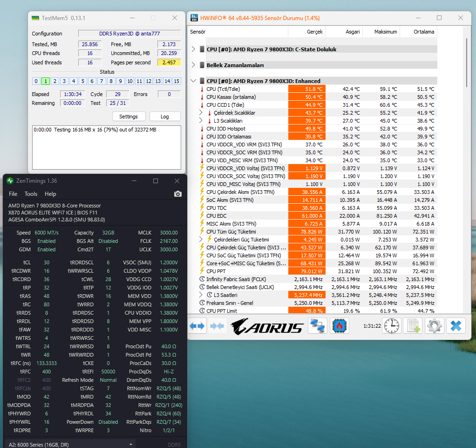Click TestMem5 thread status box 1
This screenshot has height=448, width=476.
coord(46,81)
